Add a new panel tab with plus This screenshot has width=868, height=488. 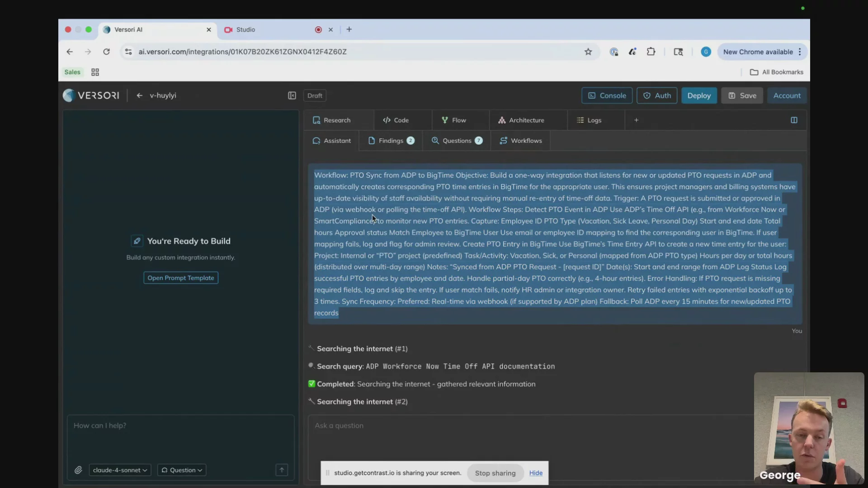[x=636, y=120]
